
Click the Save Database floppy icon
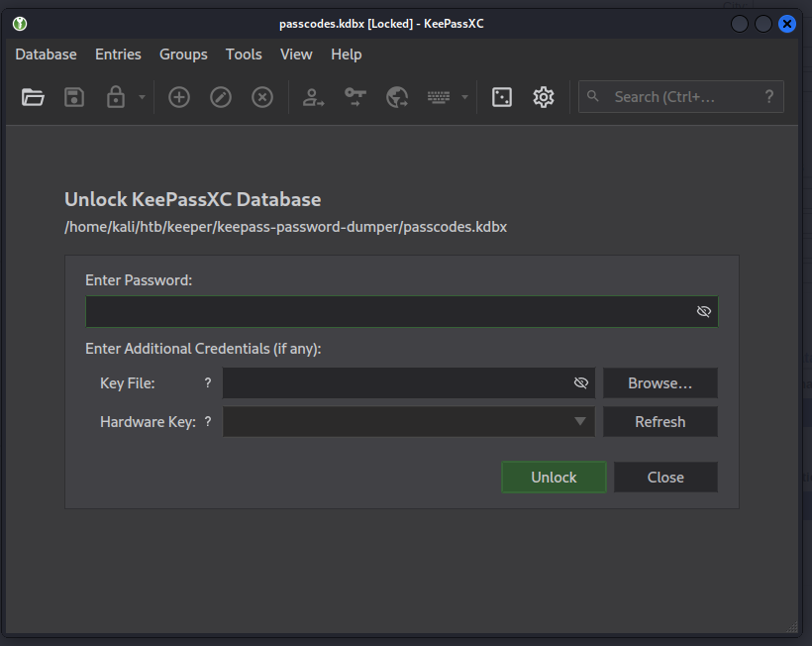(x=74, y=97)
